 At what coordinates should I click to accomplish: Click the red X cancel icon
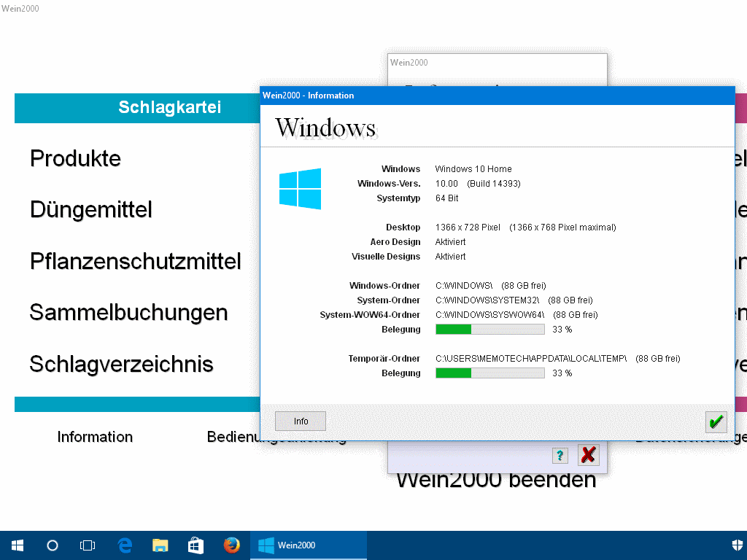[588, 456]
